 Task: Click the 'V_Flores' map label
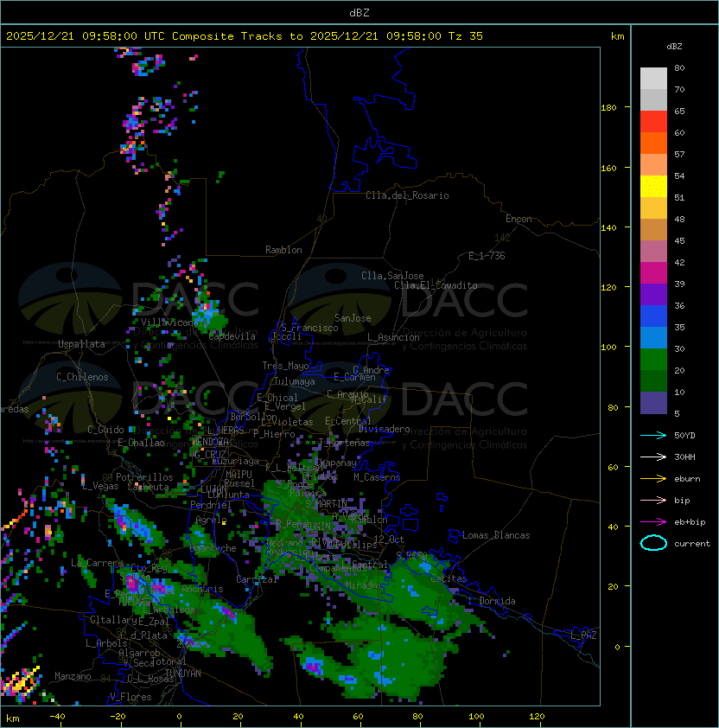click(x=130, y=697)
